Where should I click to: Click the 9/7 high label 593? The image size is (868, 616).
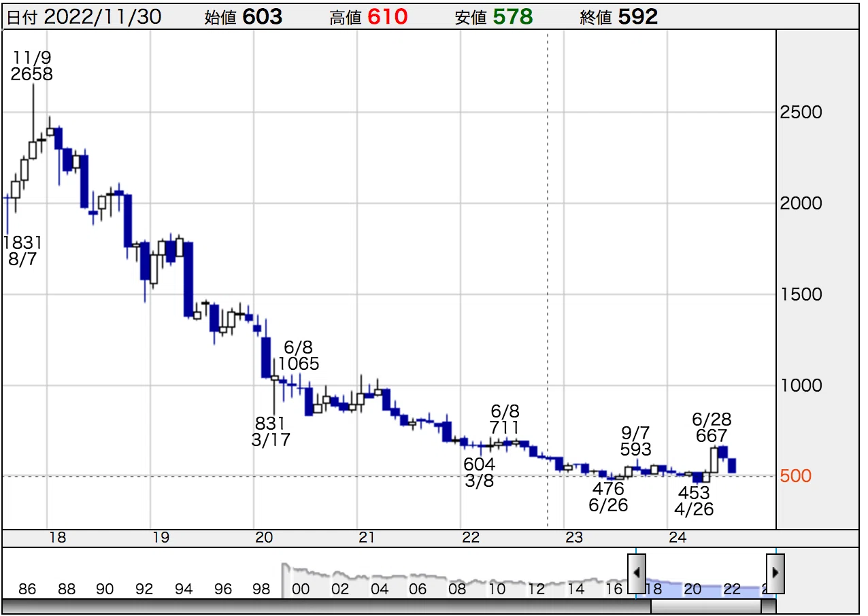pos(636,449)
